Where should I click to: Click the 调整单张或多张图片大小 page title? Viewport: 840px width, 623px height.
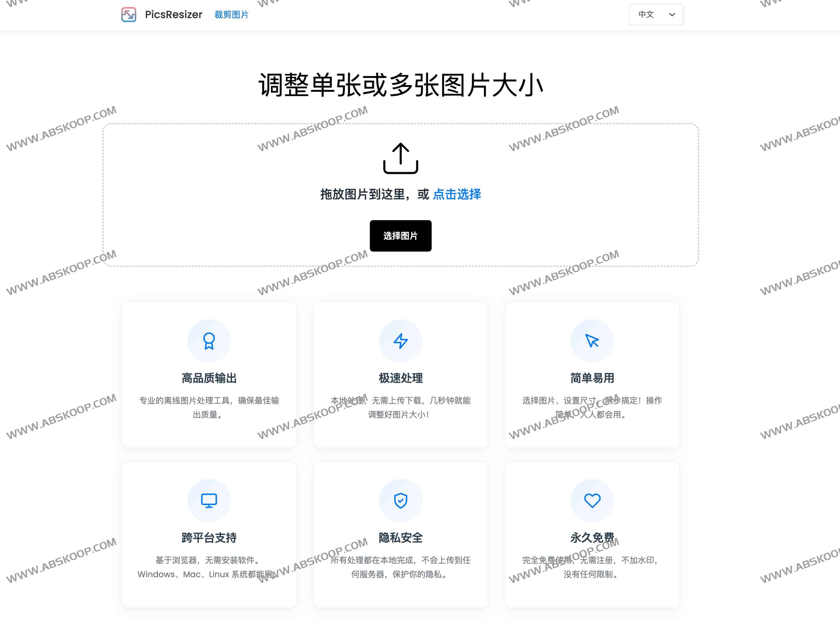pyautogui.click(x=400, y=85)
